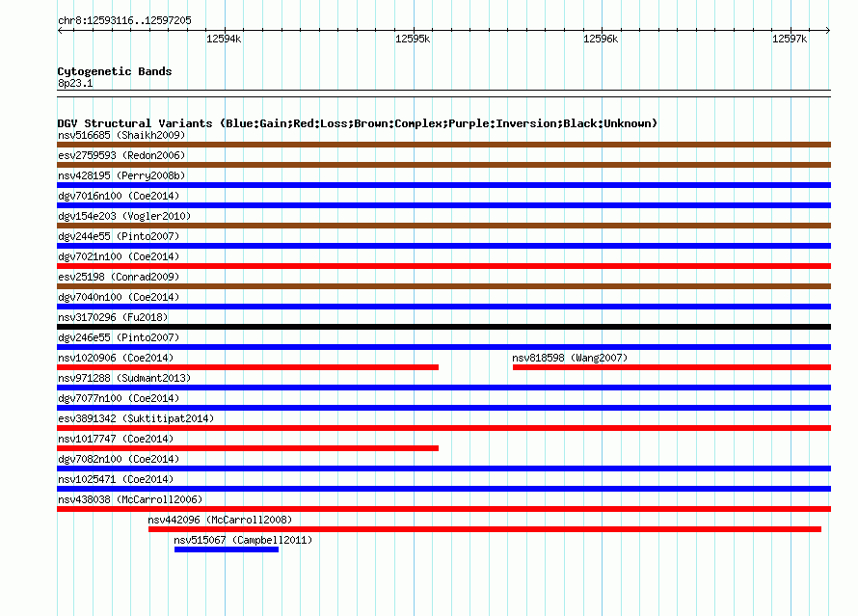This screenshot has height=616, width=858.
Task: Click the esv3891342 (Suktitipat2014) label
Action: coord(136,418)
